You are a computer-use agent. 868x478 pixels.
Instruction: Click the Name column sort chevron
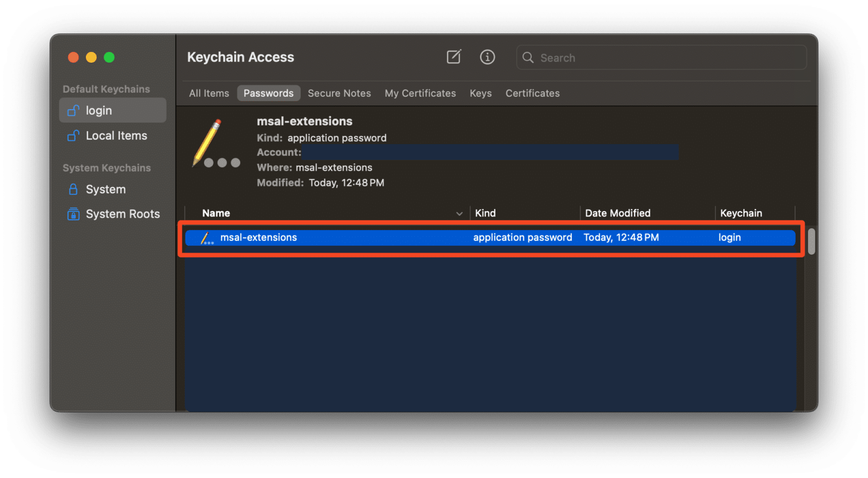coord(459,213)
